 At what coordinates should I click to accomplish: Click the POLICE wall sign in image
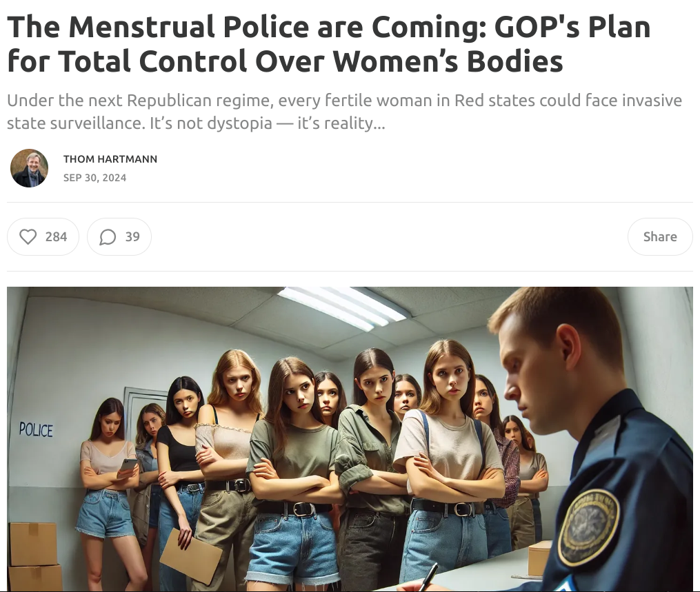[36, 429]
